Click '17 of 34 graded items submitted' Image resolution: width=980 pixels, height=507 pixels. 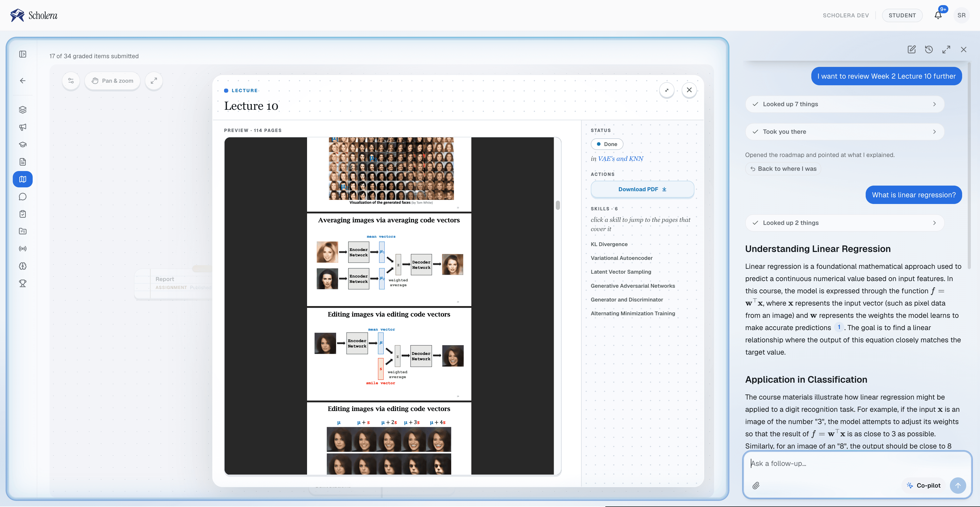[94, 56]
